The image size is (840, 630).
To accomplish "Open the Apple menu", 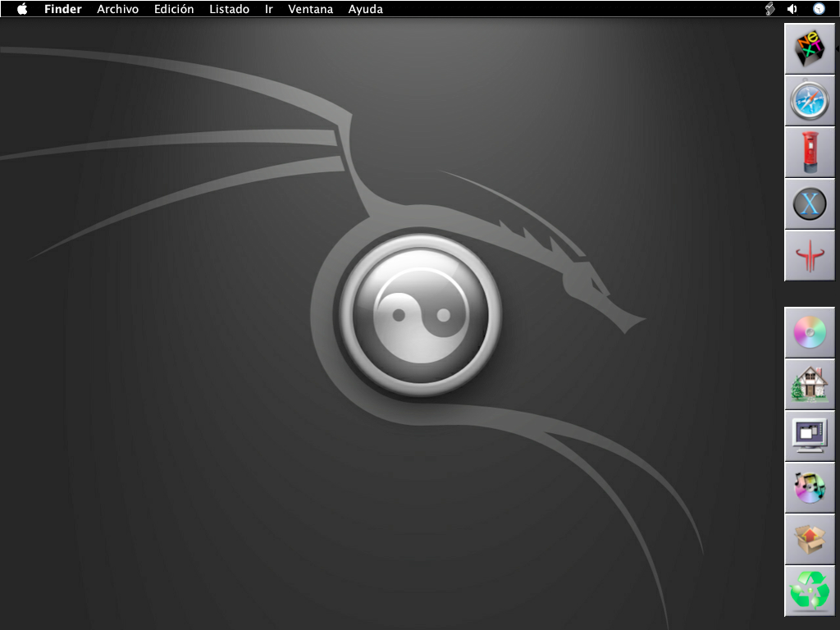I will [x=22, y=8].
